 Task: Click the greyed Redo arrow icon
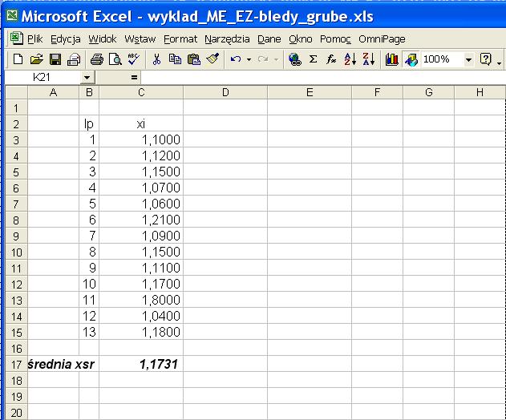click(x=263, y=59)
